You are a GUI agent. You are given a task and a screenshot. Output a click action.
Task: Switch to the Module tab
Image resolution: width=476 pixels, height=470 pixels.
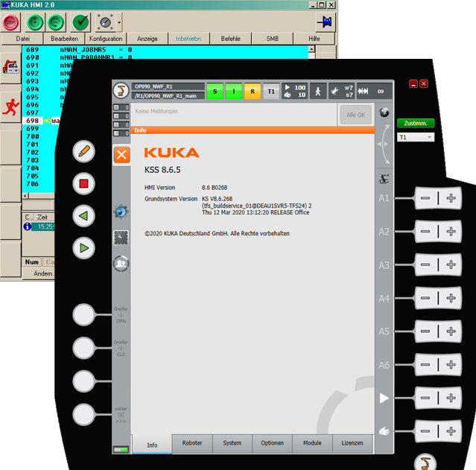(312, 443)
